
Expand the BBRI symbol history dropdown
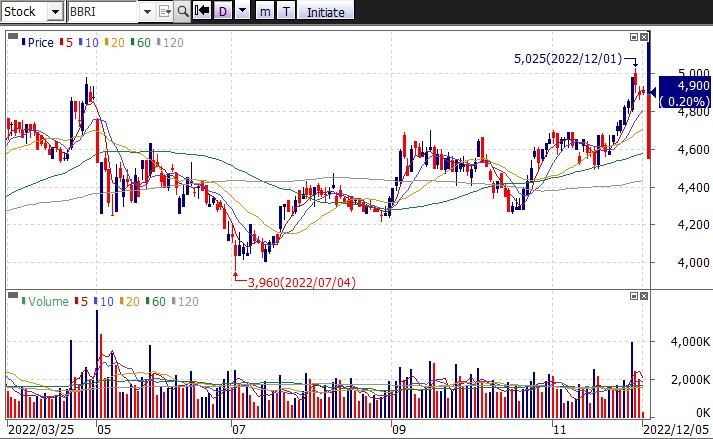coord(147,12)
